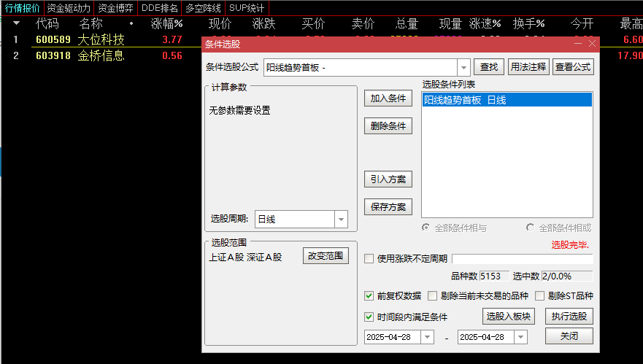Enable the 使用涨跌不定周期 checkbox

point(369,259)
